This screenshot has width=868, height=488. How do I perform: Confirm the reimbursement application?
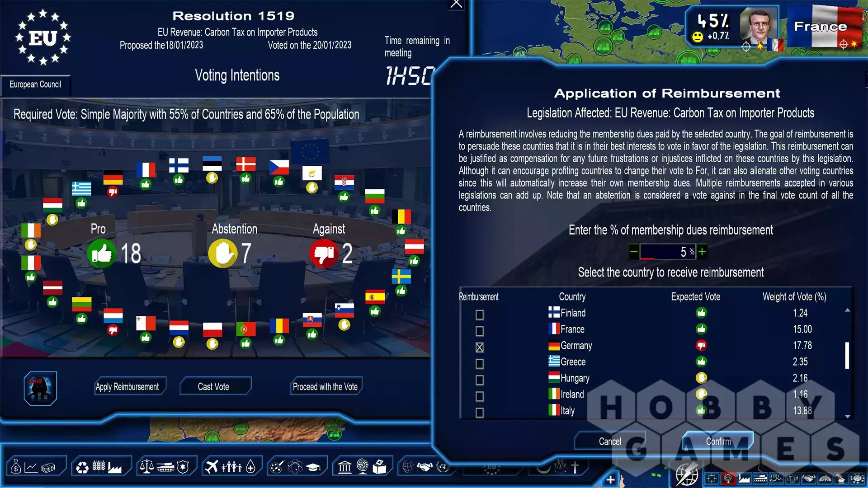pos(718,441)
